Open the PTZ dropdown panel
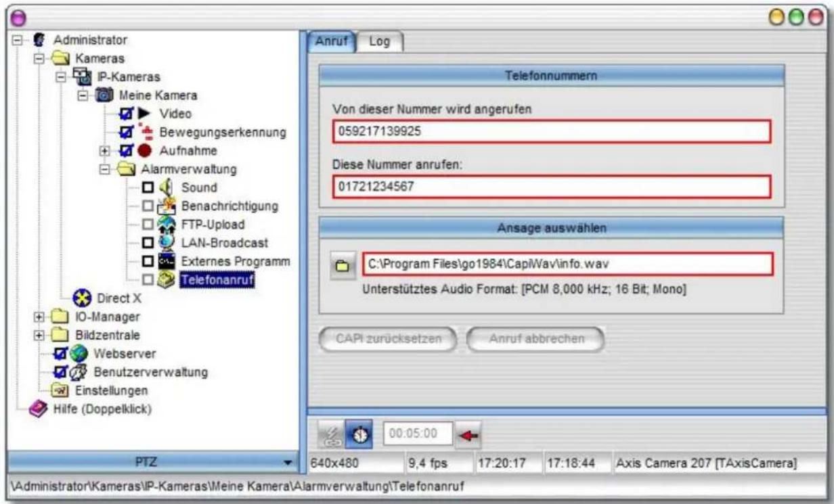The width and height of the screenshot is (834, 504). coord(153,461)
